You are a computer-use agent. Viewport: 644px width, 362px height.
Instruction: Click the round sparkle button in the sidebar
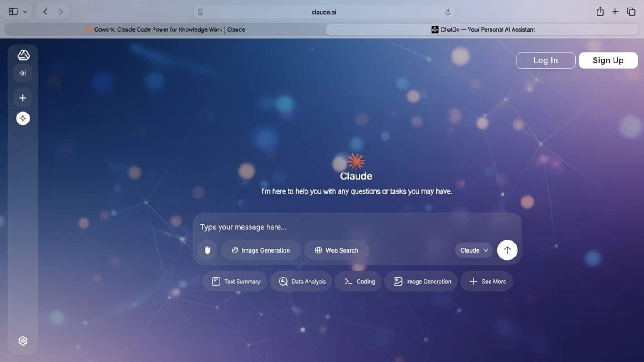coord(23,118)
